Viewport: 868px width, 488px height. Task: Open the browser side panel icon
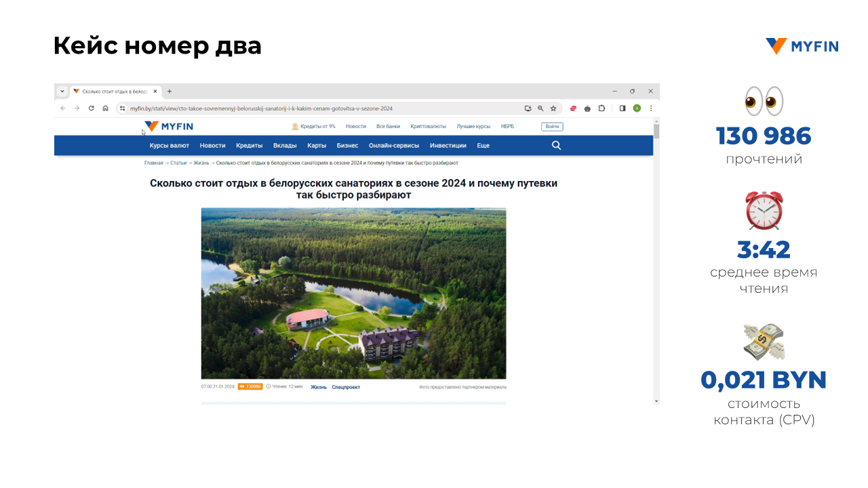623,108
